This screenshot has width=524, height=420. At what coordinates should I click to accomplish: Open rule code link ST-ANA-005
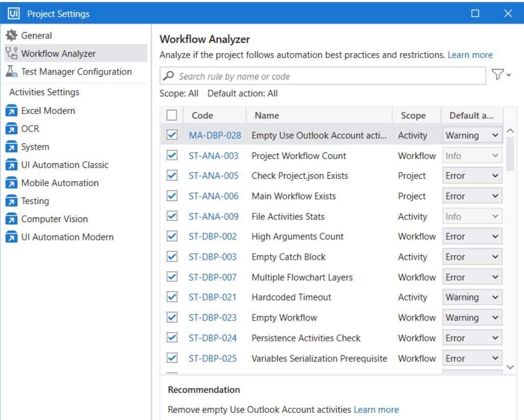213,176
